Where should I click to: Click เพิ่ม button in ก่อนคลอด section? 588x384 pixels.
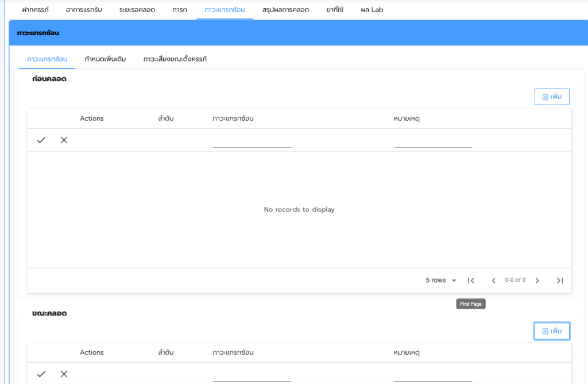tap(551, 97)
